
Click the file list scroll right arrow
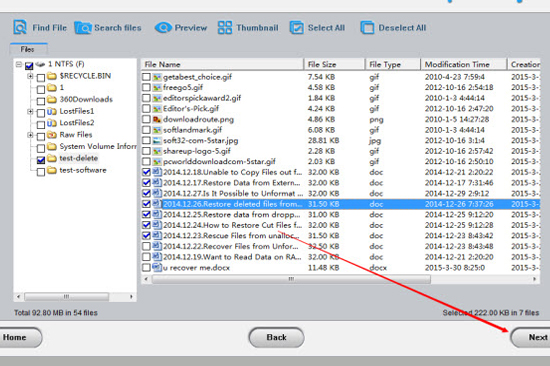pos(535,279)
